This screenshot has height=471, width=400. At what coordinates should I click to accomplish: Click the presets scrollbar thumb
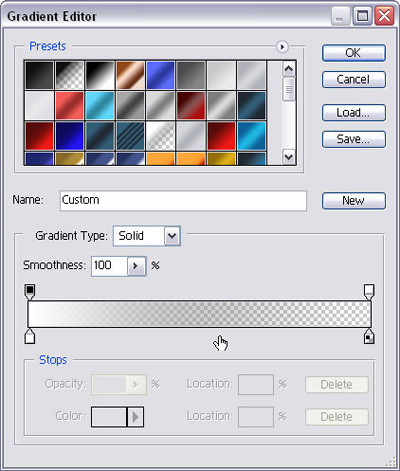point(289,89)
